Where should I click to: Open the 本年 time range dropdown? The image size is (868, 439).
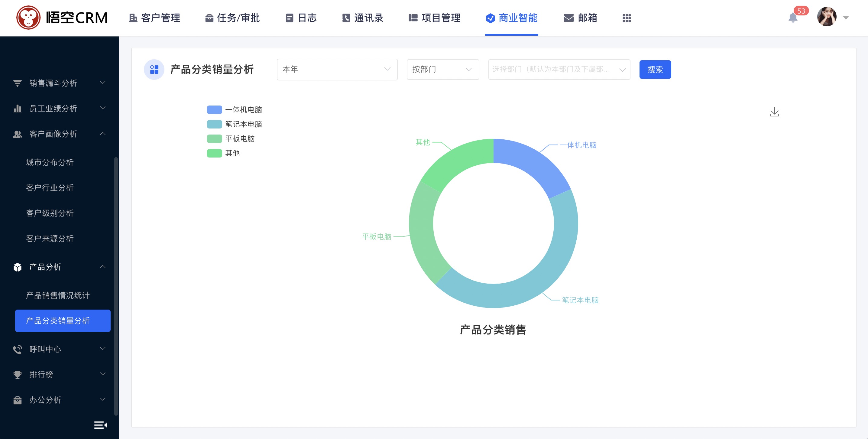pyautogui.click(x=337, y=70)
